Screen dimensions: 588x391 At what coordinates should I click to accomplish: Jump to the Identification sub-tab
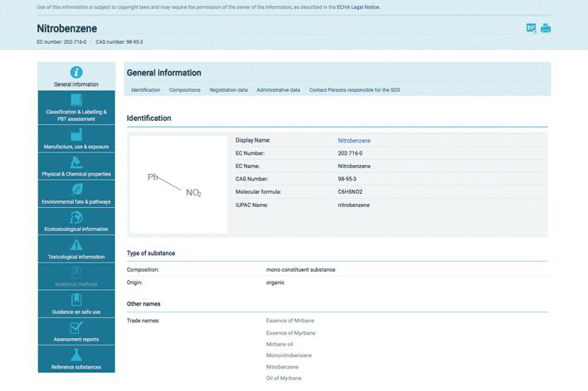(x=145, y=90)
